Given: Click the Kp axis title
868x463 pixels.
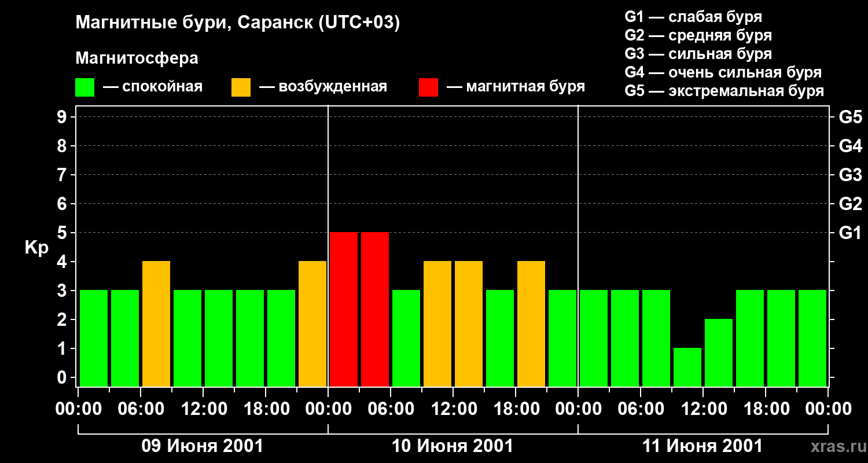Looking at the screenshot, I should tap(36, 248).
